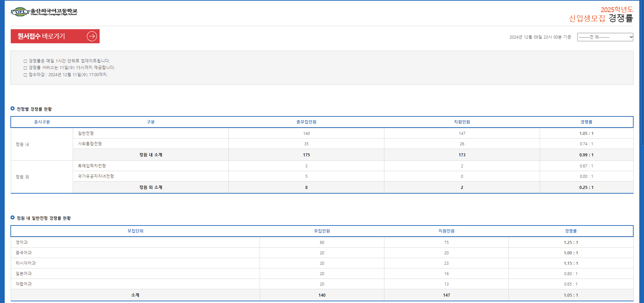The image size is (644, 303).
Task: Select the 러시아어과 row label
Action: (x=26, y=263)
